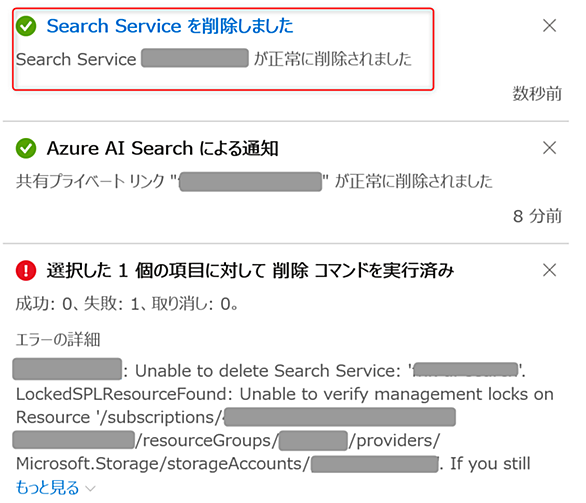Click the red error exclamation icon
The height and width of the screenshot is (503, 586).
point(26,270)
